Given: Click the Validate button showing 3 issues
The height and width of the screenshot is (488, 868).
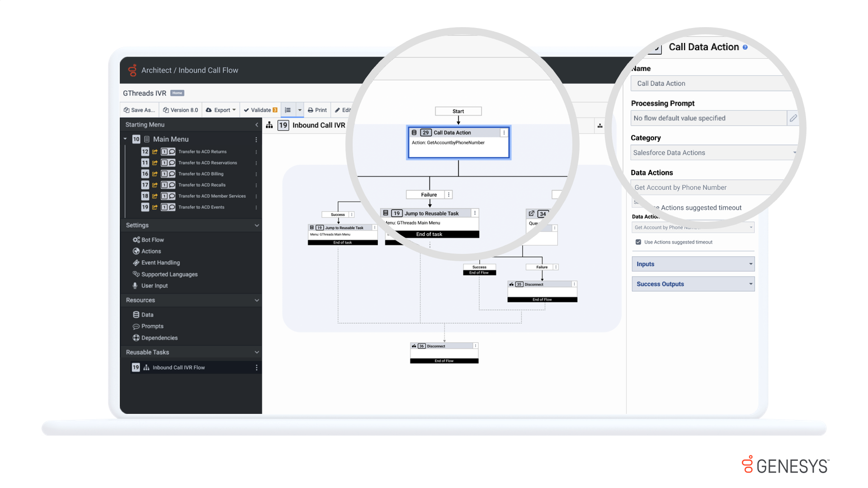Looking at the screenshot, I should (x=260, y=110).
